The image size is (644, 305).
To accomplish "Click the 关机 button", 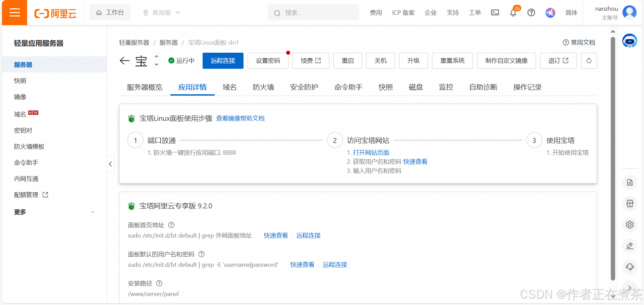I will [381, 61].
